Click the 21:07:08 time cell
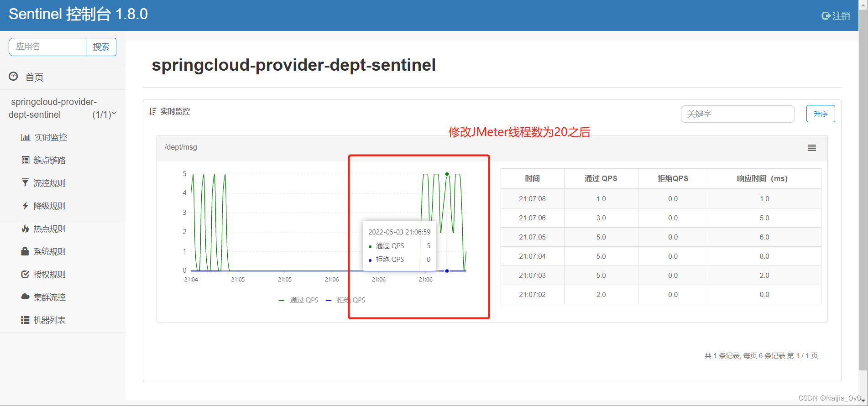This screenshot has height=406, width=868. click(532, 198)
